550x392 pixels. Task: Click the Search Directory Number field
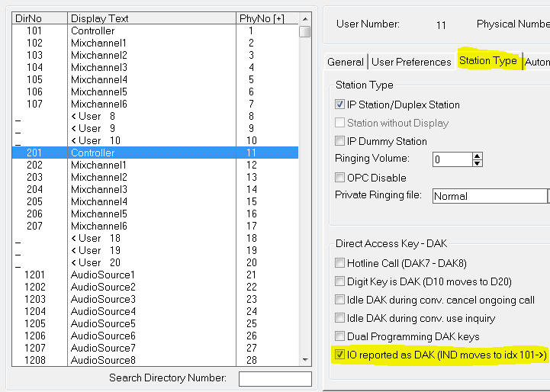275,379
